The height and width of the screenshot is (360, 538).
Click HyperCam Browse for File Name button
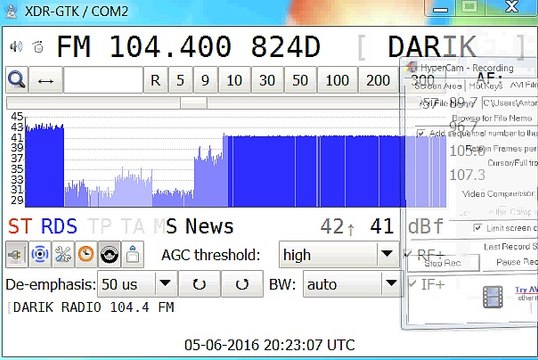click(492, 118)
